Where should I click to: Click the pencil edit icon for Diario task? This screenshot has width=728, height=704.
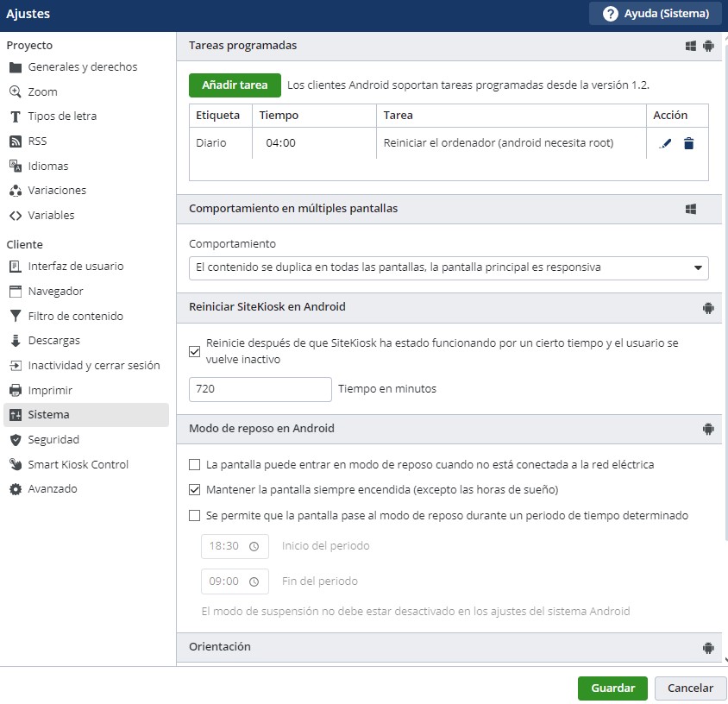(664, 144)
